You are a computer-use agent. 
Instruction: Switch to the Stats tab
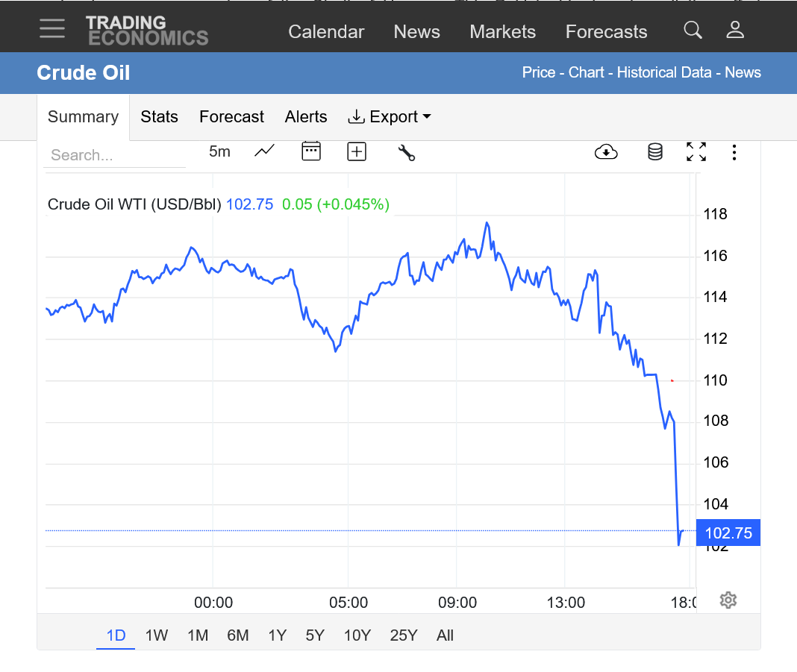159,117
